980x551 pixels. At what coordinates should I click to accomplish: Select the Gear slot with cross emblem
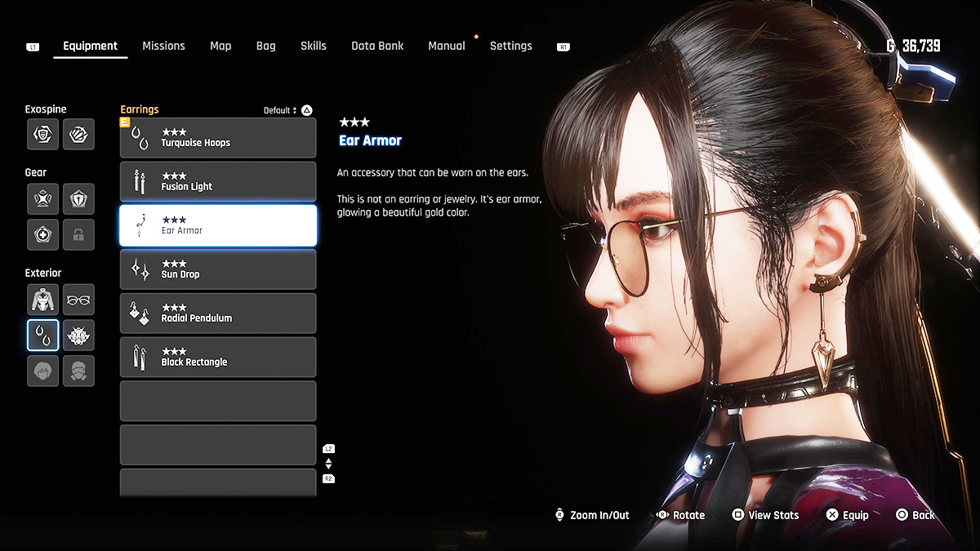pyautogui.click(x=42, y=234)
